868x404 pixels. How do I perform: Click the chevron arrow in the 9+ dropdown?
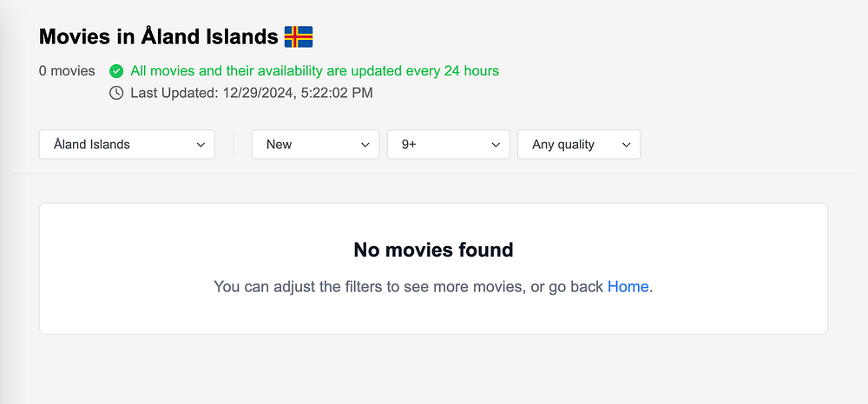pos(496,145)
